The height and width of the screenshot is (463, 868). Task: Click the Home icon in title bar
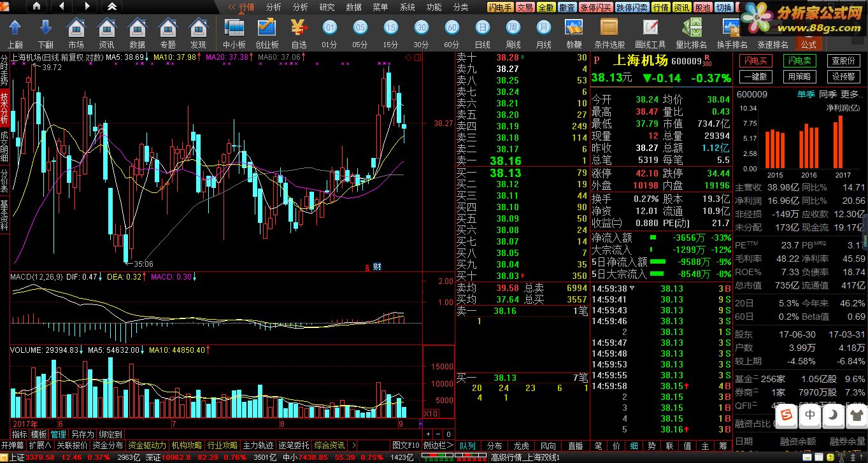click(36, 6)
